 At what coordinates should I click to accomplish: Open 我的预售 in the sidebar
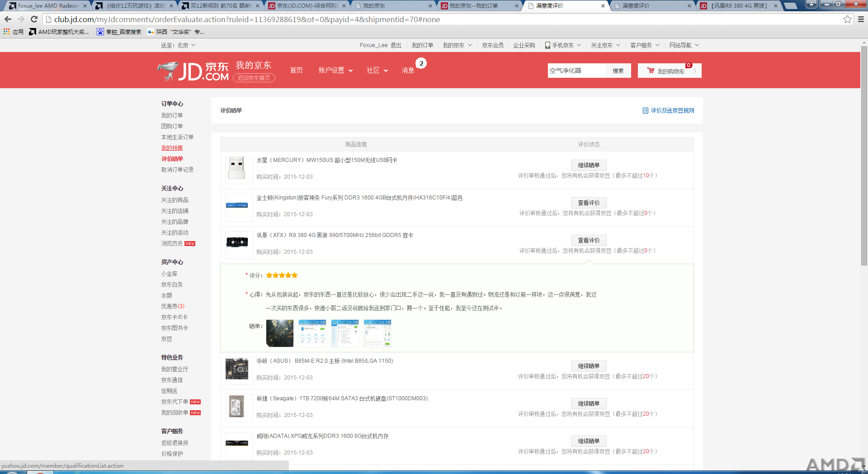pos(172,148)
